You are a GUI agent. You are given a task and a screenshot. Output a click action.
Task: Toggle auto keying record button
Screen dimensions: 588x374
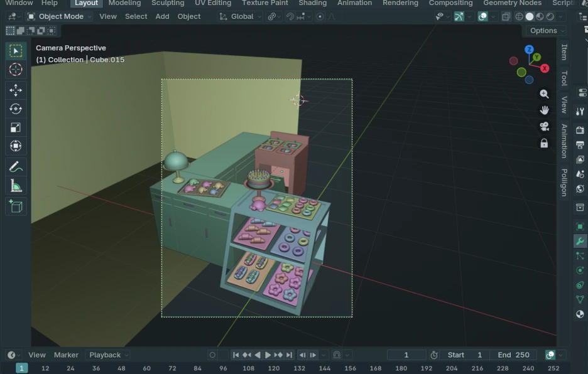click(x=212, y=355)
